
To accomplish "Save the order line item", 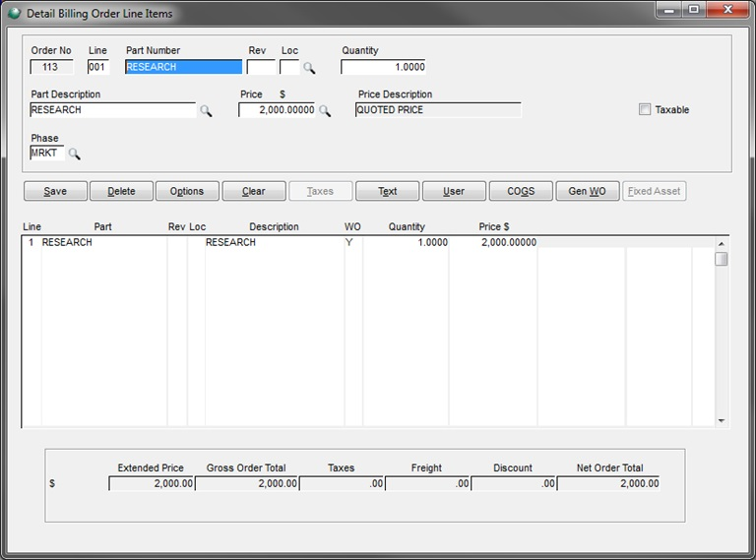I will click(55, 191).
